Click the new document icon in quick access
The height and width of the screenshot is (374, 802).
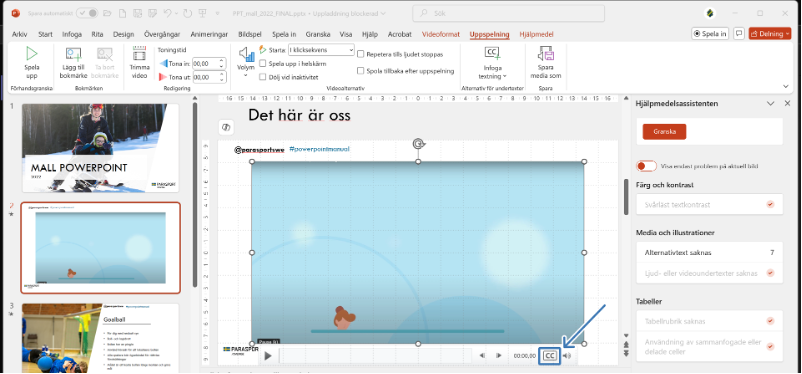pyautogui.click(x=122, y=13)
